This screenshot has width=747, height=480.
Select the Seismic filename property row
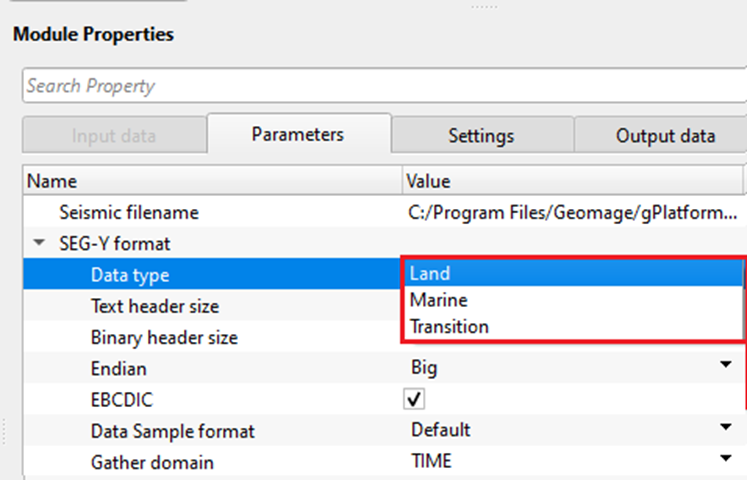pos(129,213)
